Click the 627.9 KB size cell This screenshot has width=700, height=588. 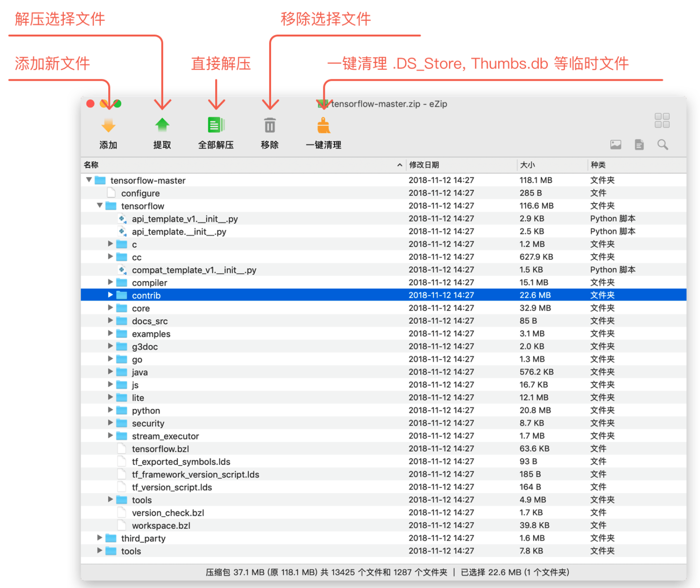pyautogui.click(x=536, y=257)
